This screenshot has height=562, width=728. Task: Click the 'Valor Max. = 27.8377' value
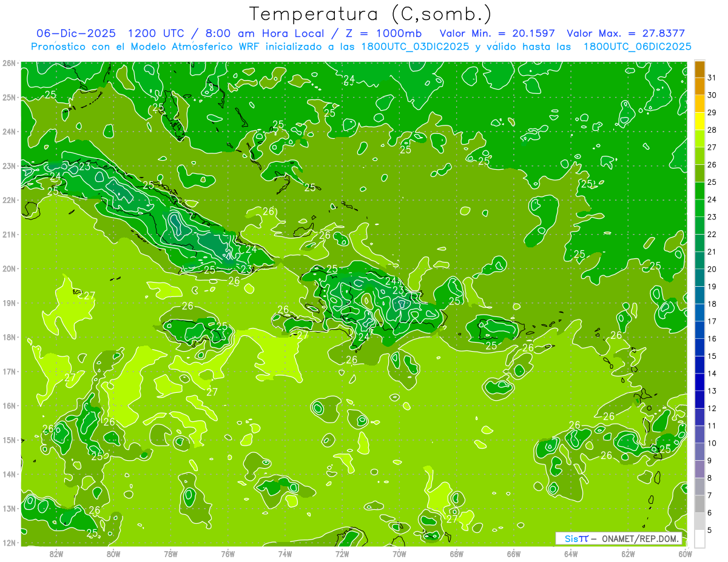(x=629, y=33)
